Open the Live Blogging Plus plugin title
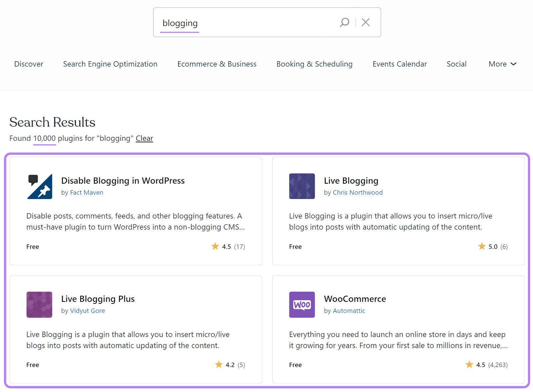The image size is (533, 392). [x=98, y=299]
